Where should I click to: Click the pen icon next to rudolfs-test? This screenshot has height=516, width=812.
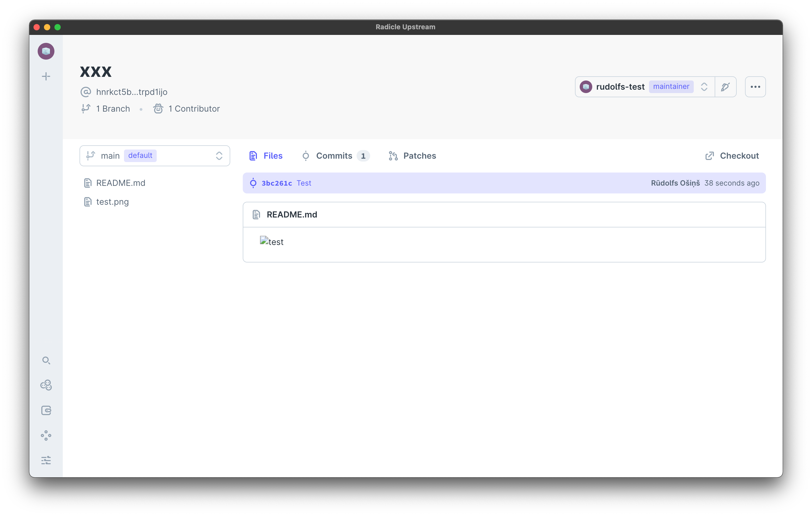(x=725, y=87)
